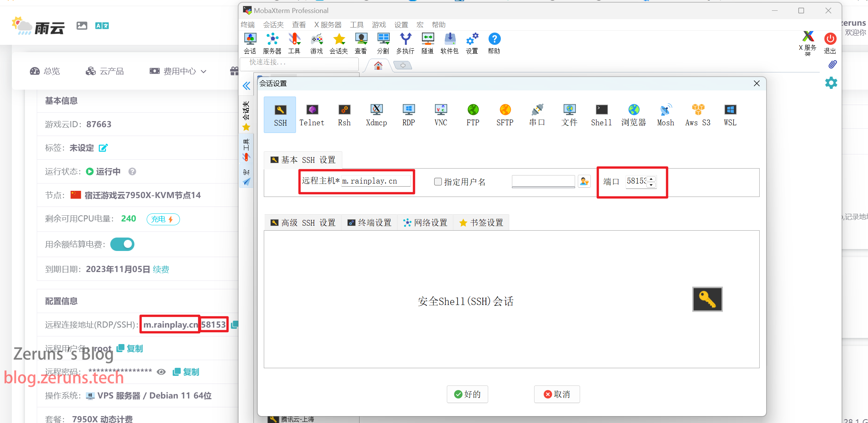Confirm with the 好的 button

tap(467, 394)
